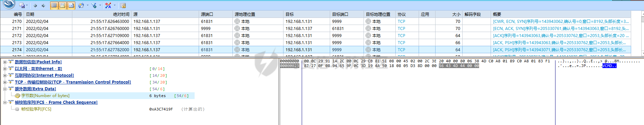The image size is (644, 125).
Task: Click destination globe icon in packet 2173
Action: pos(368,43)
